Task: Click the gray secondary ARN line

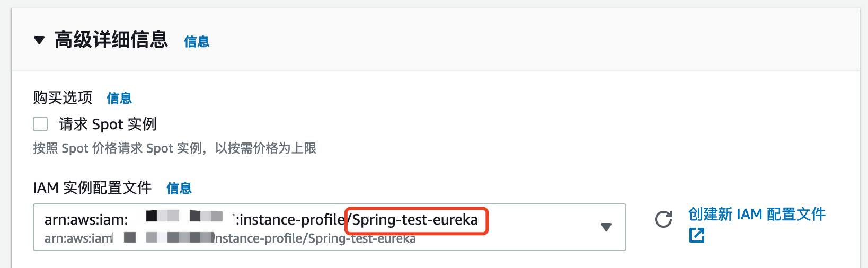Action: [x=230, y=238]
